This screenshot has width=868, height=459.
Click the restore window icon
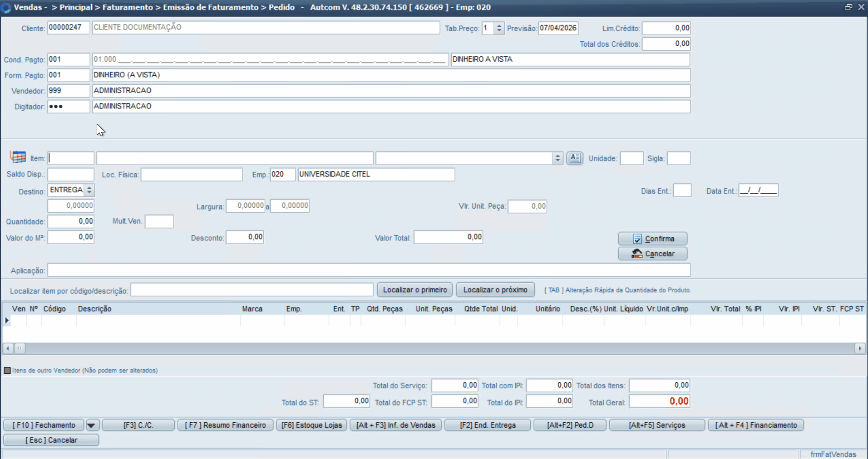tap(848, 7)
